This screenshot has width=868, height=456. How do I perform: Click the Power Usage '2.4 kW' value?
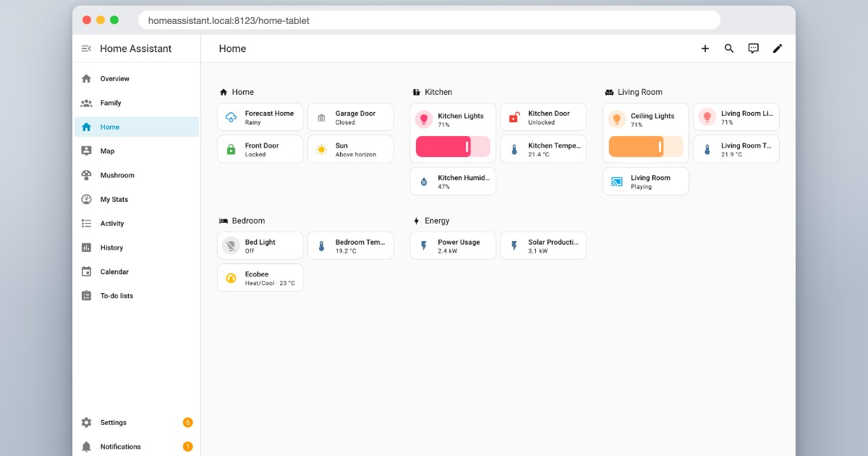(x=448, y=251)
